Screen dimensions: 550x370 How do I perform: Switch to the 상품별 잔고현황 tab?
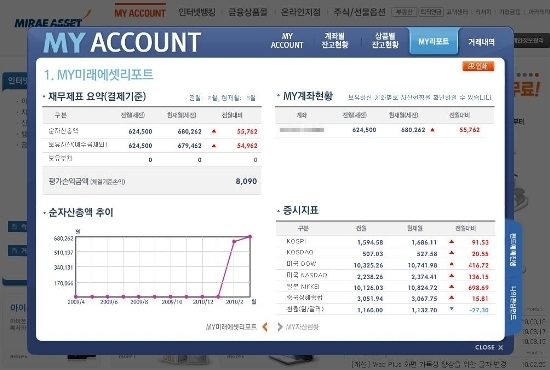pyautogui.click(x=385, y=41)
